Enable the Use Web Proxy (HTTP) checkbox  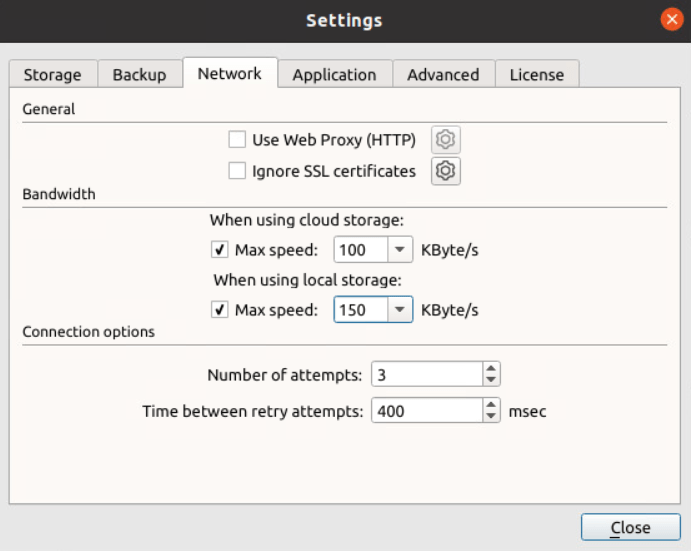coord(237,140)
